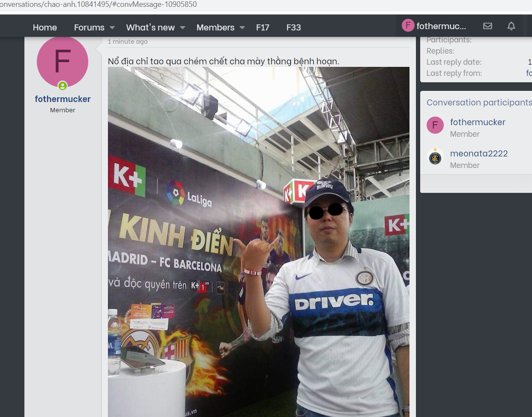Open the Forums menu item
The height and width of the screenshot is (417, 532).
89,27
